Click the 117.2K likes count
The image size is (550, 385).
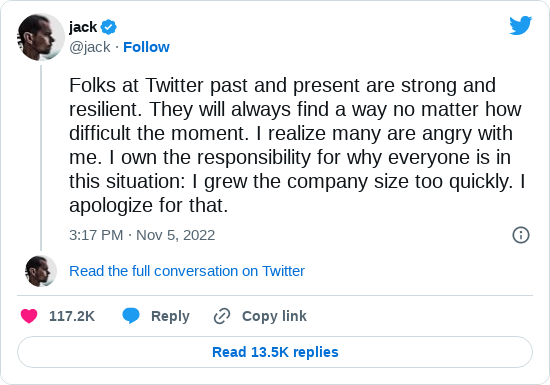pos(72,316)
